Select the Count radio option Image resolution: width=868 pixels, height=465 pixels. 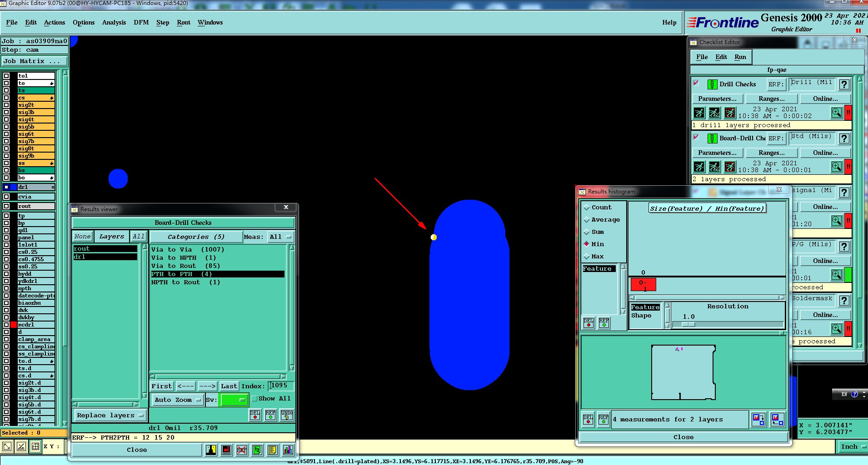tap(587, 208)
